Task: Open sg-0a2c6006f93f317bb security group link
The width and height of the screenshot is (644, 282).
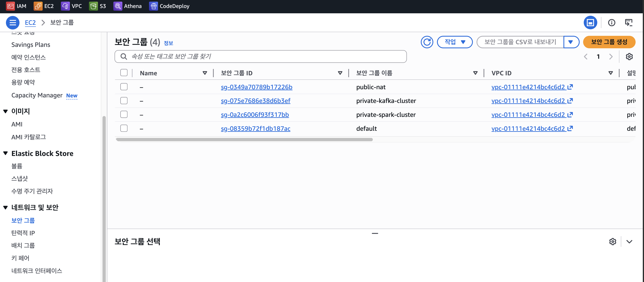Action: click(255, 115)
